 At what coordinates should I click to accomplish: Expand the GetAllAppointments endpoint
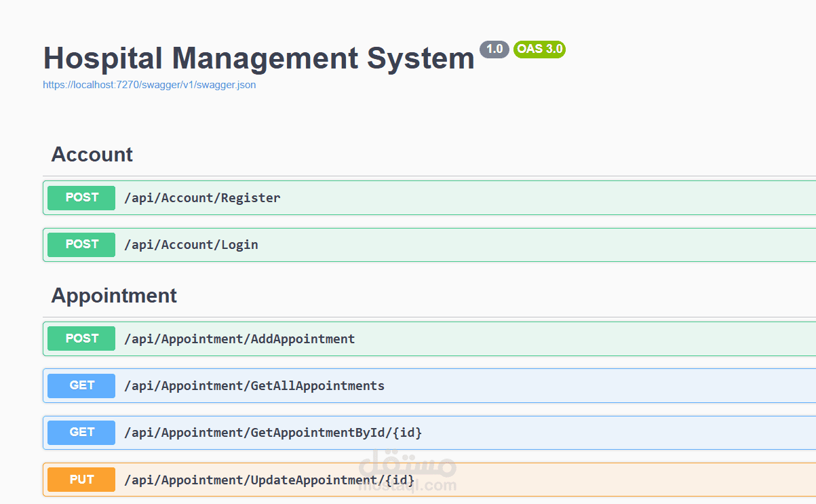pos(475,385)
